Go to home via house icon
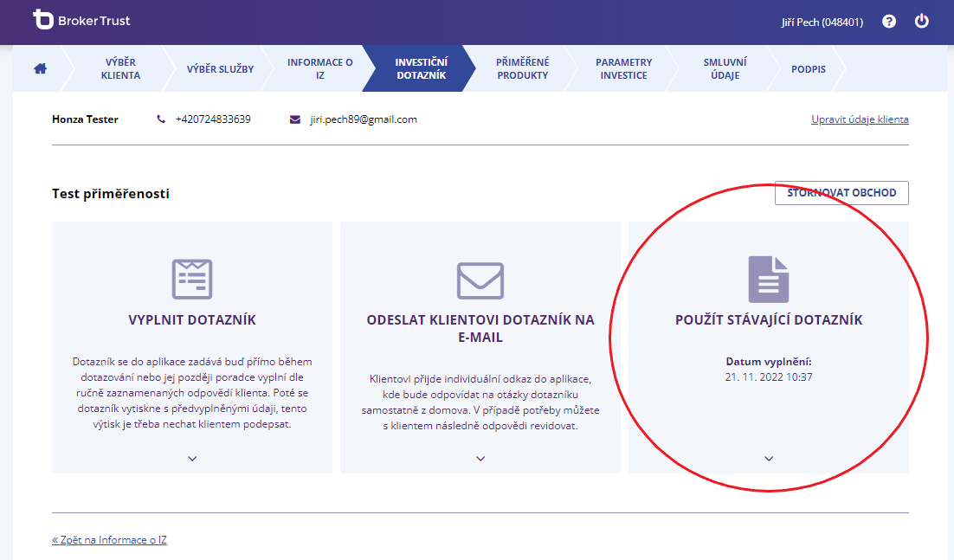Screen dimensions: 954x560 40,68
